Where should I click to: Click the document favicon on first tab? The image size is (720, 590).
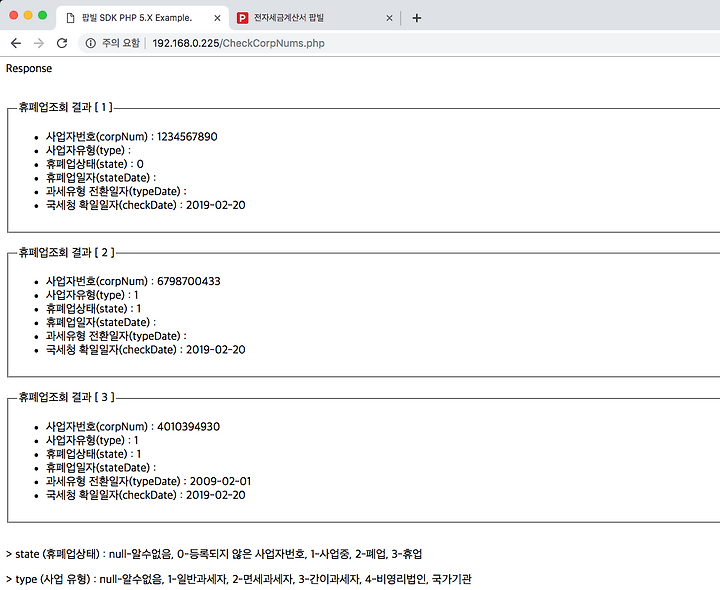tap(70, 18)
